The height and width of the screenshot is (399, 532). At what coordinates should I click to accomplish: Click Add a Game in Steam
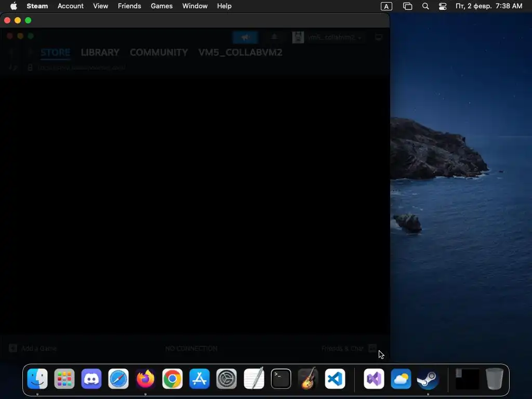click(x=33, y=348)
